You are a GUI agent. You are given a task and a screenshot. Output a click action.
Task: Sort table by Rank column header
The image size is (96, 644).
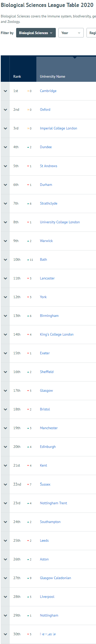click(17, 76)
